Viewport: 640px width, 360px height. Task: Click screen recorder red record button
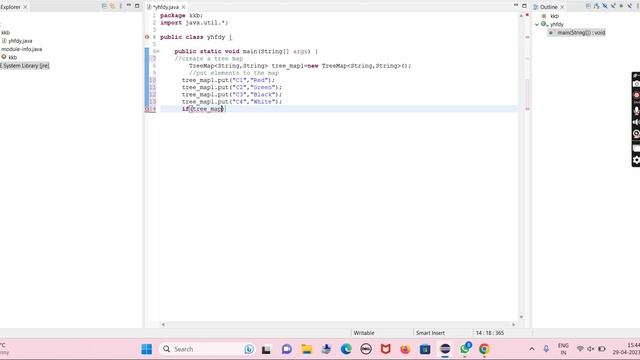[636, 96]
